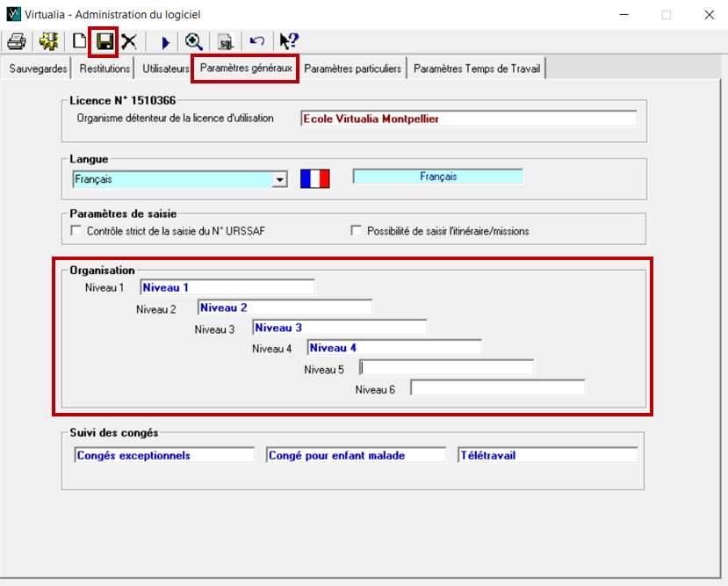Click the French flag next to Langue

pos(314,178)
